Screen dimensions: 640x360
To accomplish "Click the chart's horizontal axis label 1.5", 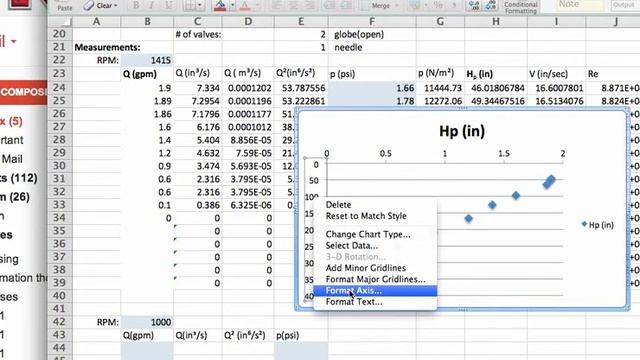I will click(x=504, y=153).
